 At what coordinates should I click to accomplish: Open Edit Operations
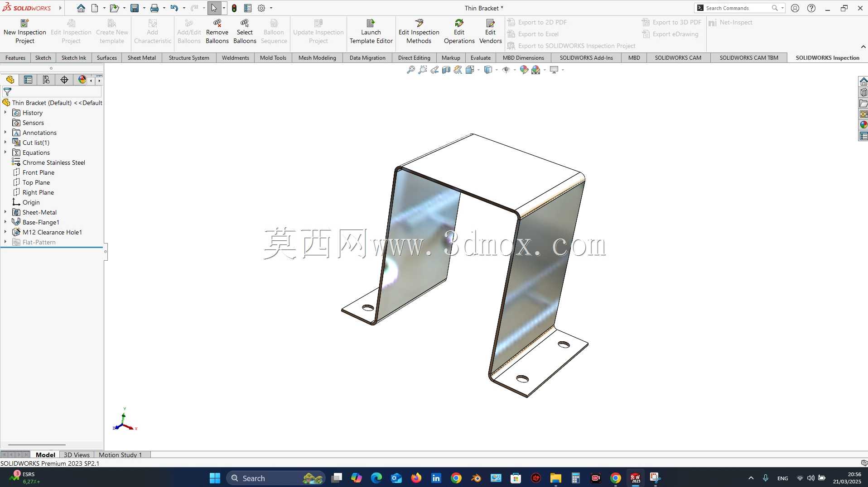[459, 32]
